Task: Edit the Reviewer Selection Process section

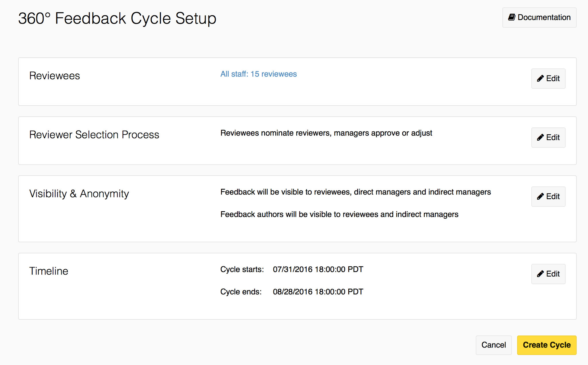Action: pyautogui.click(x=548, y=137)
